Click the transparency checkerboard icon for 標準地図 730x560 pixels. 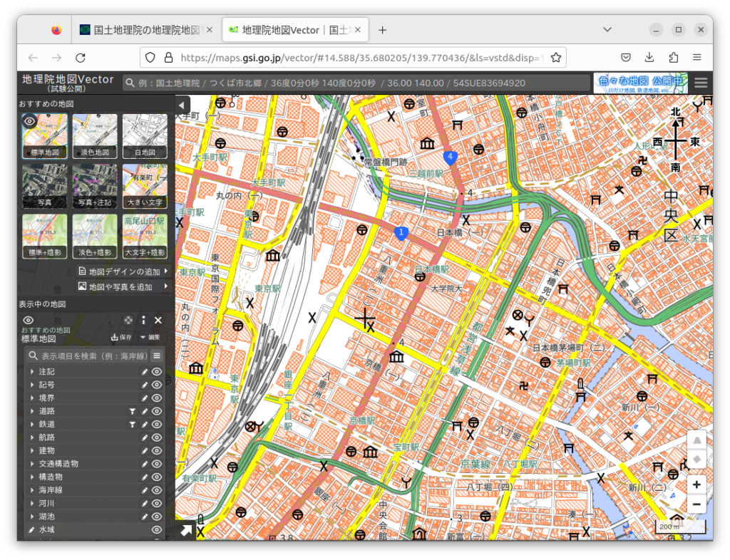click(x=128, y=321)
